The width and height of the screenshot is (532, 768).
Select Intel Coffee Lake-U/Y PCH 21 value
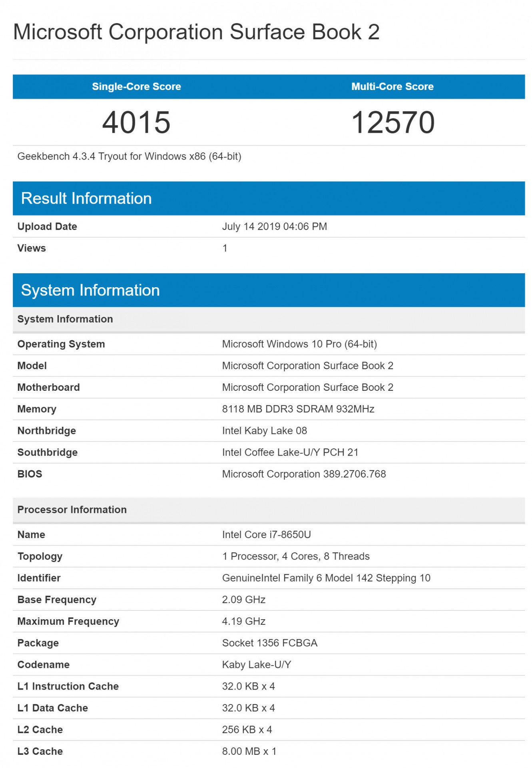click(290, 452)
